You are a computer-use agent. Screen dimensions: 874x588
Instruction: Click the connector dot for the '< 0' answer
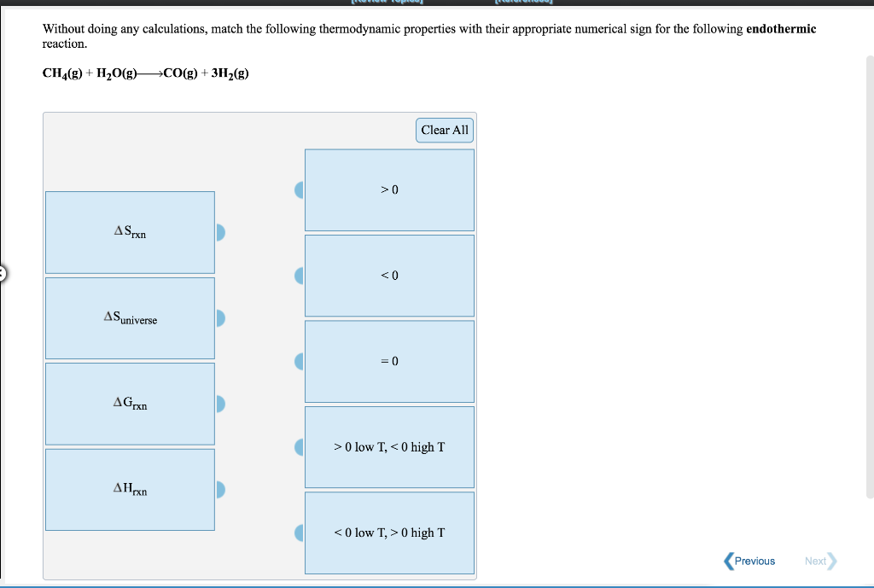(x=299, y=275)
